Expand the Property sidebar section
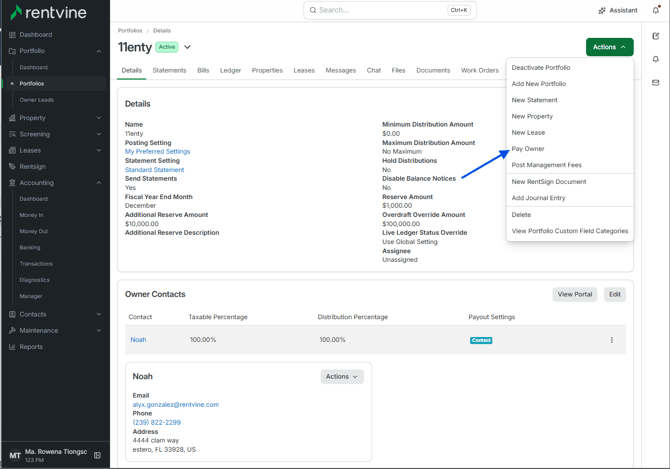Image resolution: width=670 pixels, height=469 pixels. coord(99,118)
